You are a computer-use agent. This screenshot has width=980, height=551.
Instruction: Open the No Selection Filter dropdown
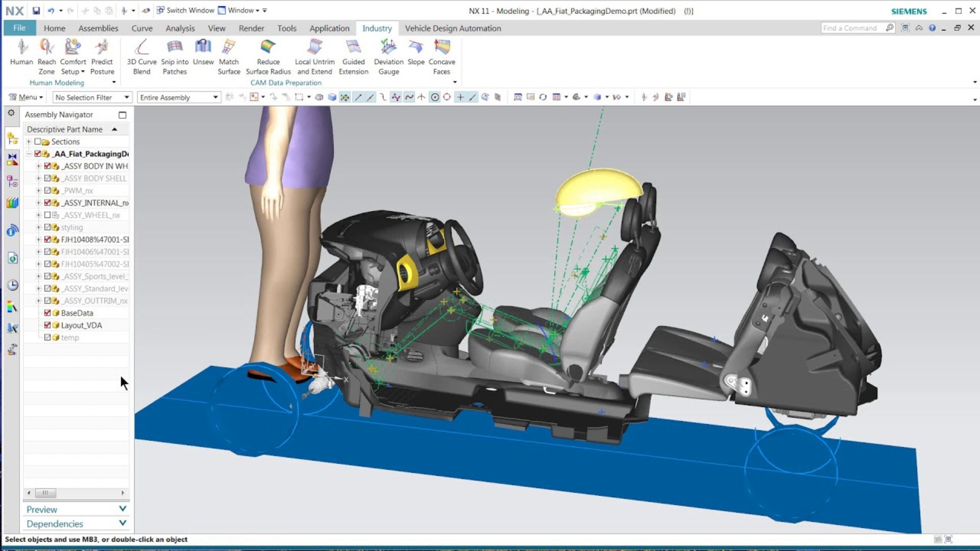92,97
